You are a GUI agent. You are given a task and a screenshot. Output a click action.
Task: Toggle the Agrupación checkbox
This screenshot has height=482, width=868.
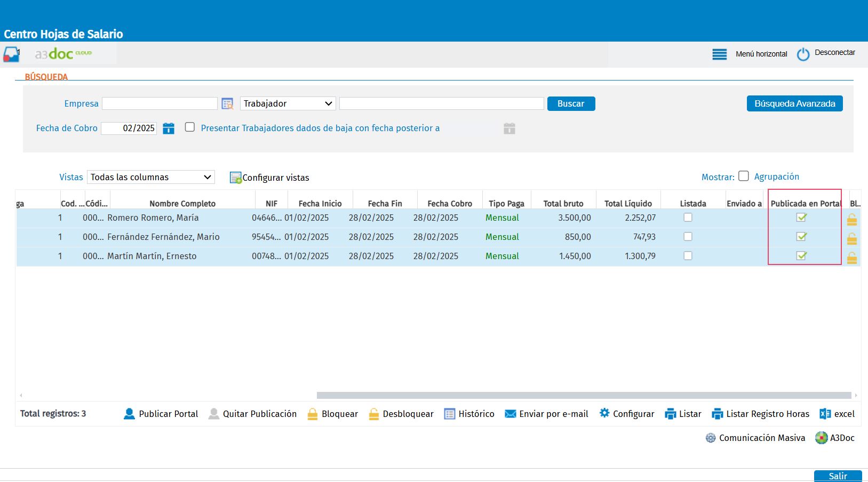(744, 176)
